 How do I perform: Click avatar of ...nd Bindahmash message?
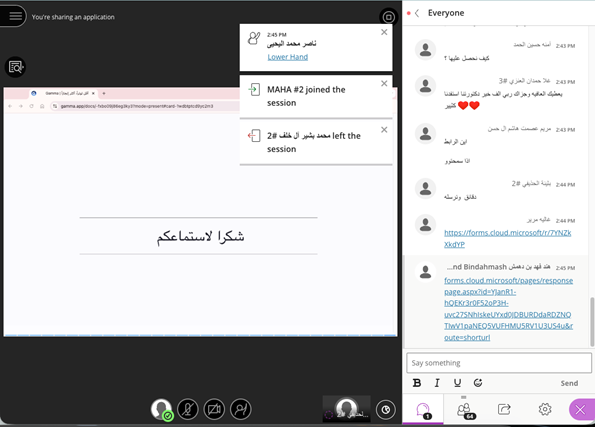425,271
